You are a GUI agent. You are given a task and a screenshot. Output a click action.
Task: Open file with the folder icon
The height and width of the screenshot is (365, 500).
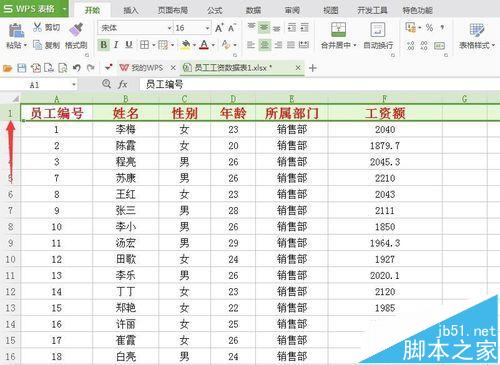click(x=8, y=68)
